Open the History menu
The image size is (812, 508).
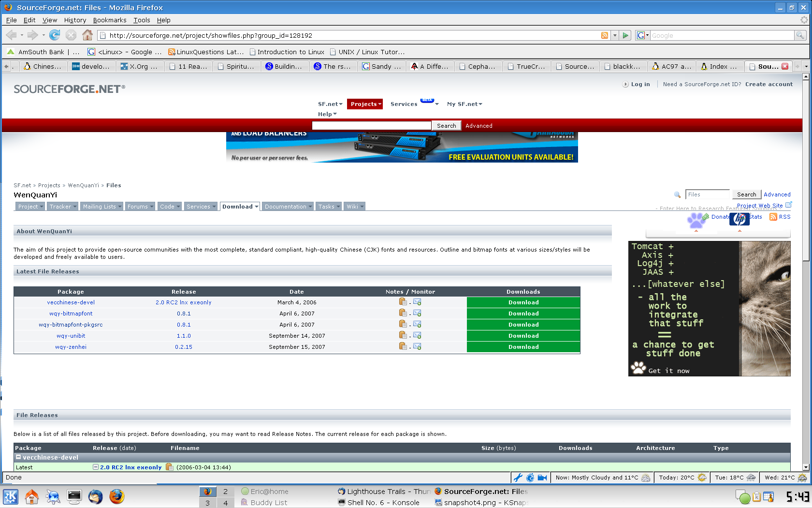75,20
